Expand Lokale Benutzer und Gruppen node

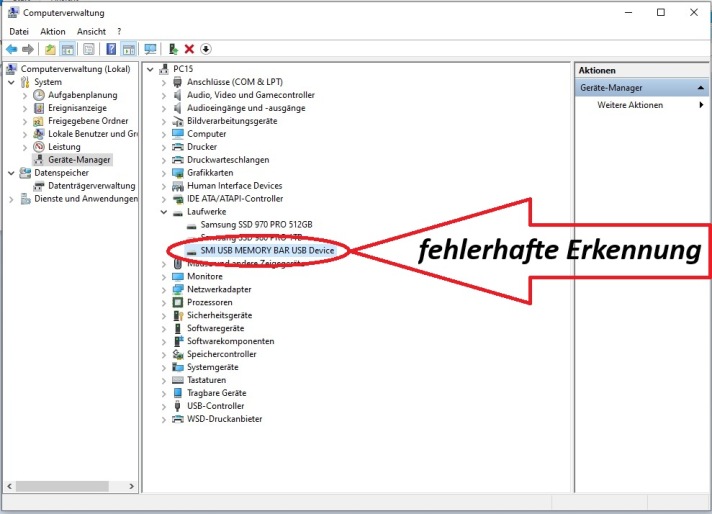(25, 134)
